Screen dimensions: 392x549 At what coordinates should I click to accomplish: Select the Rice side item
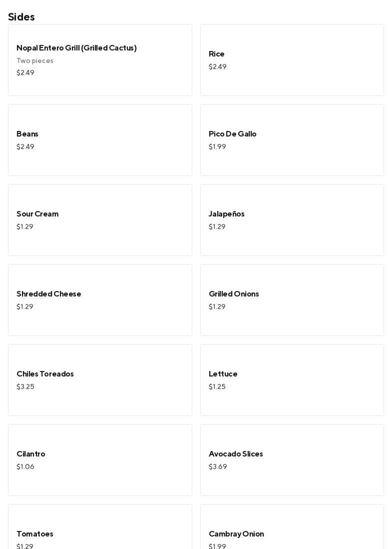pyautogui.click(x=292, y=59)
